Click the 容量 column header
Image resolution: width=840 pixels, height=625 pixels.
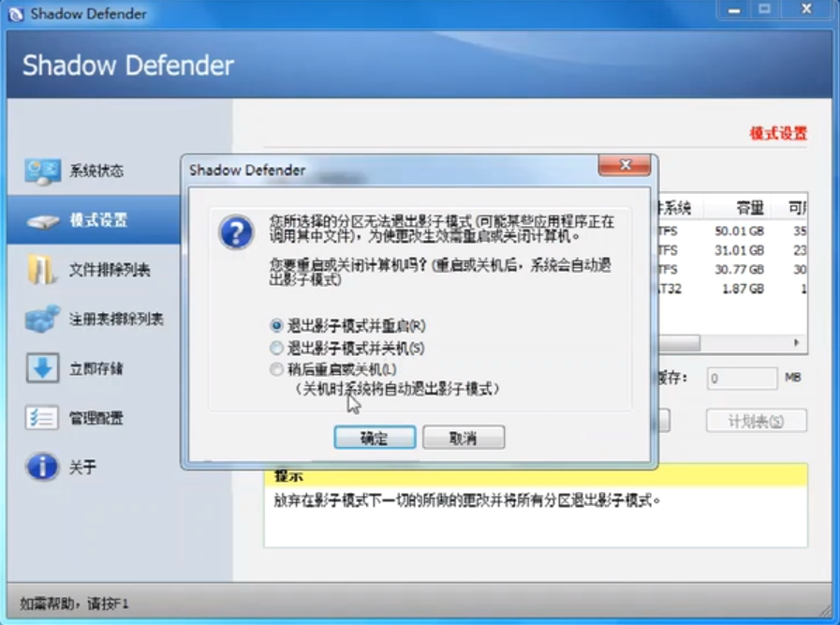coord(737,208)
